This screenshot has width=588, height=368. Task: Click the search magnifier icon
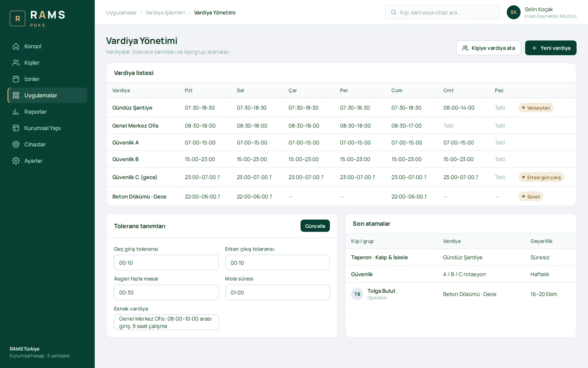393,12
